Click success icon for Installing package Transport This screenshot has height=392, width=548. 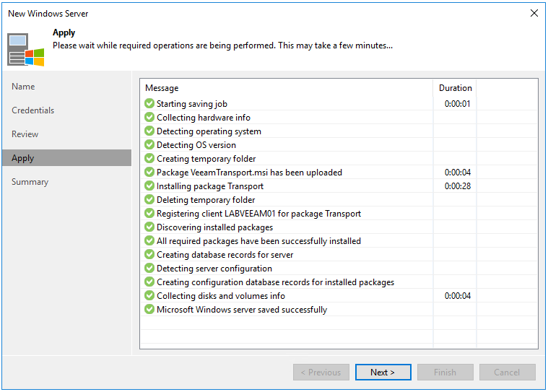[149, 186]
